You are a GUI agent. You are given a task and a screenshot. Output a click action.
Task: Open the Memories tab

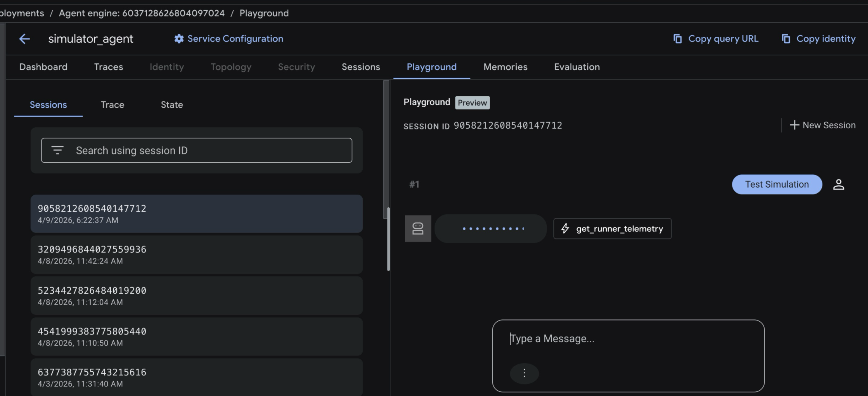(x=505, y=67)
